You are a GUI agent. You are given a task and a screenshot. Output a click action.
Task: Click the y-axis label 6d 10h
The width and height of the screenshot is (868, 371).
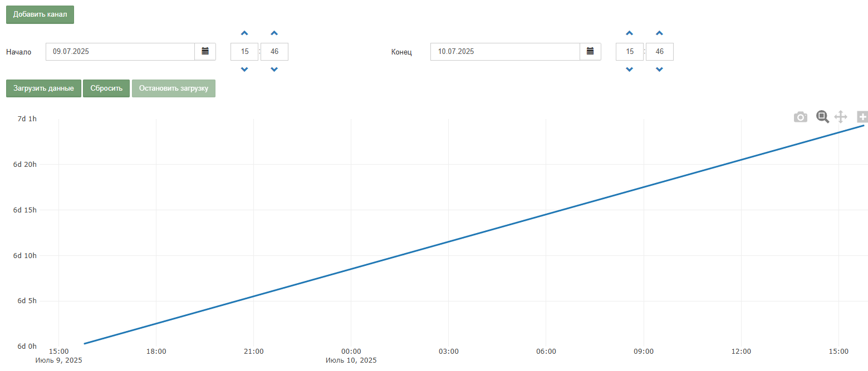[25, 255]
